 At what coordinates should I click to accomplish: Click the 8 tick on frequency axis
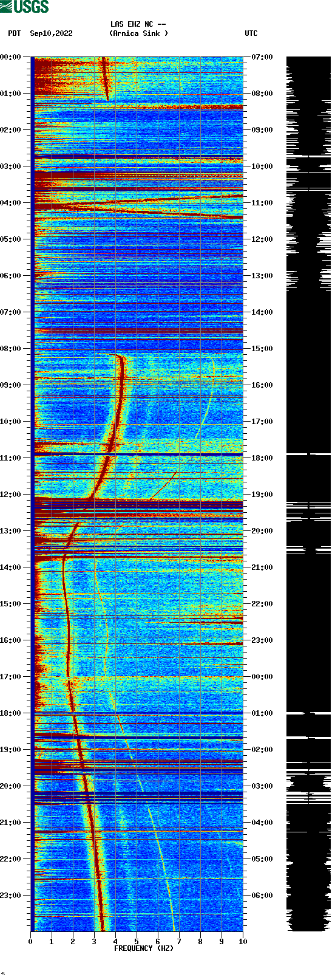[x=200, y=942]
